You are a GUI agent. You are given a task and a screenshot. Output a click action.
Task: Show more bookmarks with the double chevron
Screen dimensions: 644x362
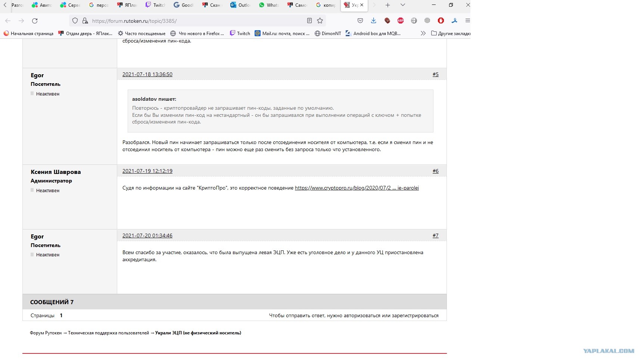(x=423, y=34)
